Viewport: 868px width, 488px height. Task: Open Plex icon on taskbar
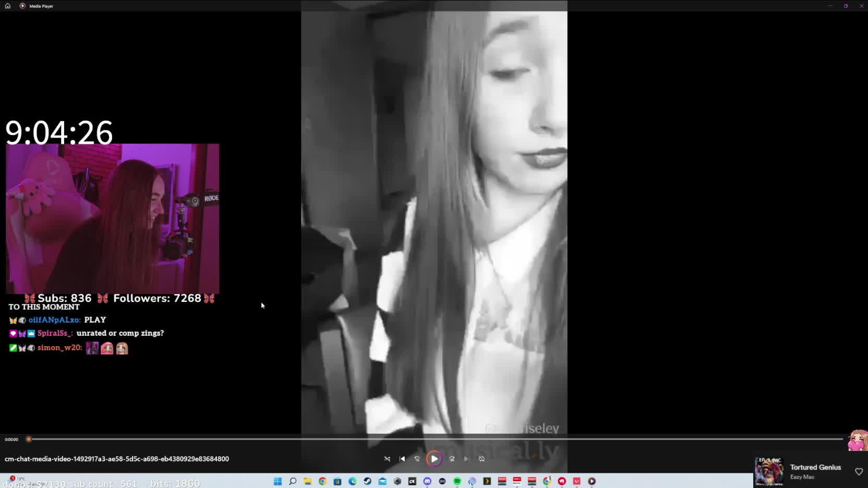487,481
